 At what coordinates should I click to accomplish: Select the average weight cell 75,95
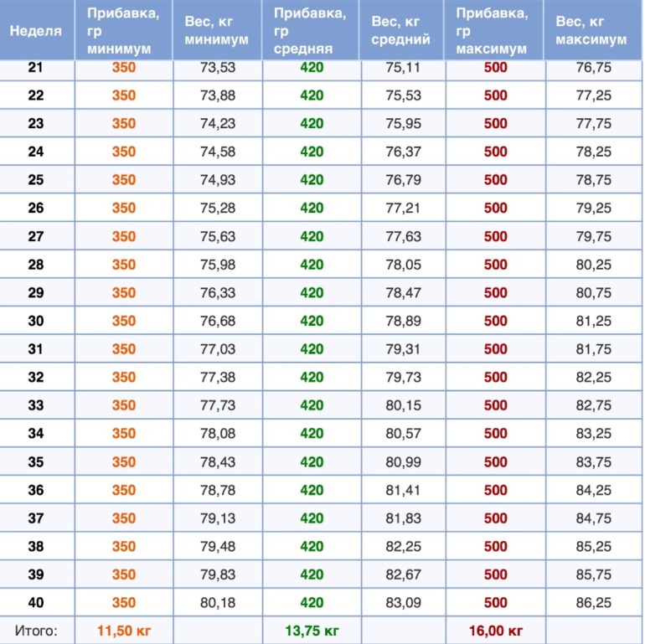(x=403, y=124)
